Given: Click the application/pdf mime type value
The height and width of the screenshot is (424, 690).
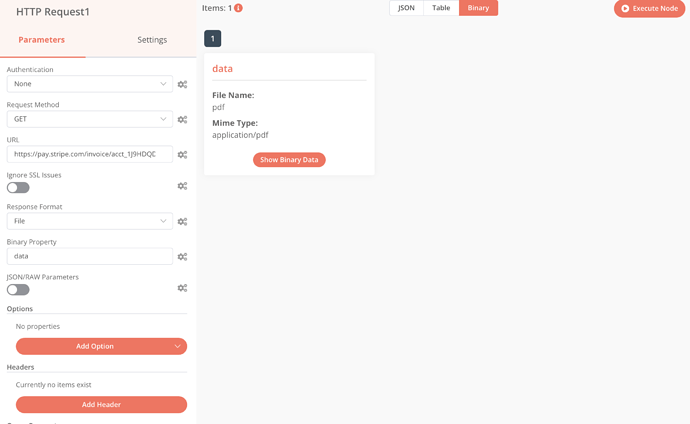Looking at the screenshot, I should (x=240, y=135).
